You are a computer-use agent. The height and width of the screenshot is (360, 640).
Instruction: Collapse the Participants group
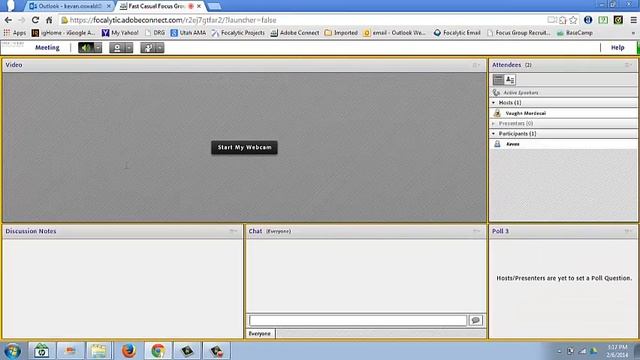pyautogui.click(x=494, y=133)
